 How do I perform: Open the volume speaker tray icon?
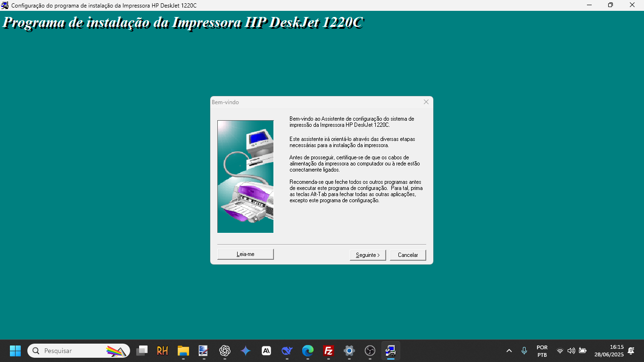(571, 351)
